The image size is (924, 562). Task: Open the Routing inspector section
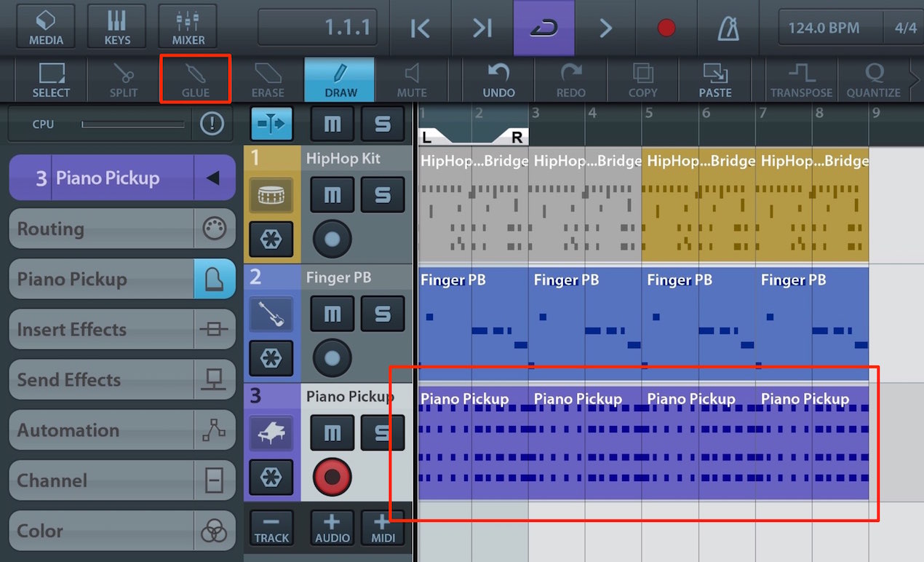122,229
